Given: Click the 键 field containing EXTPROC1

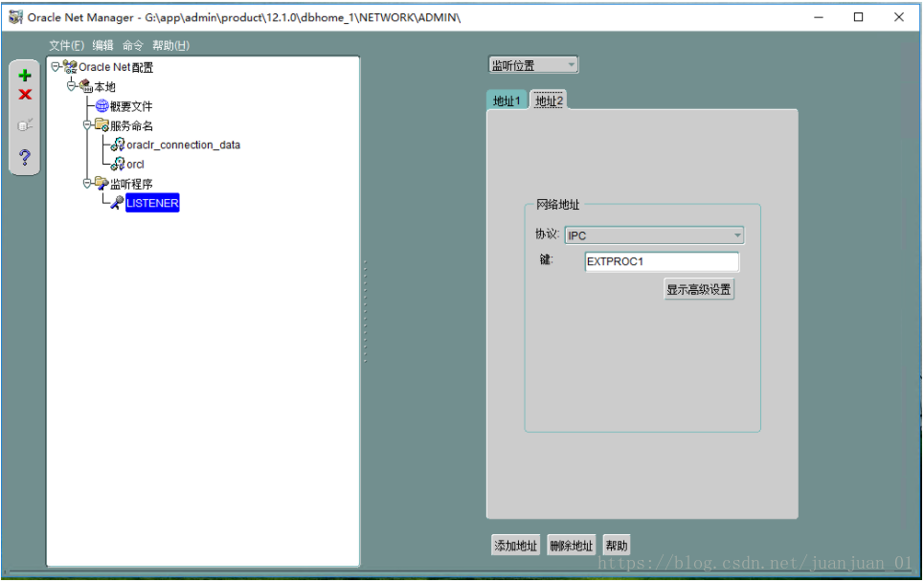Looking at the screenshot, I should coord(662,261).
